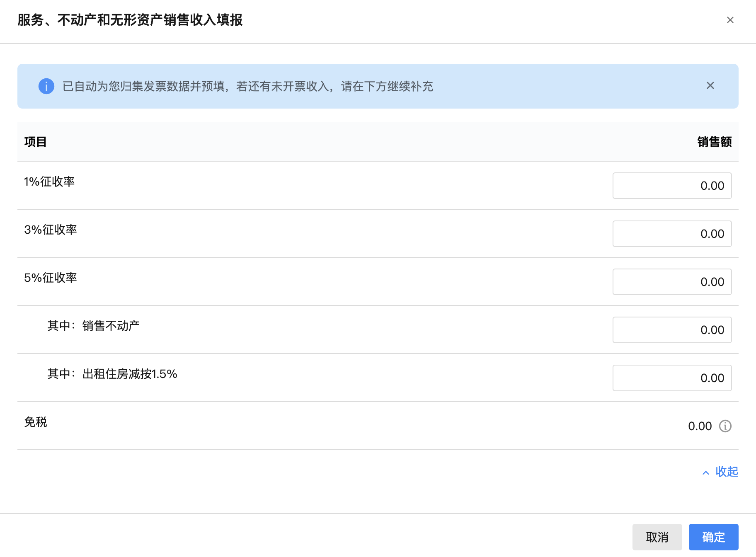Close the 服务、不动产和无形资产销售收入填报 dialog
Viewport: 756px width, 557px height.
click(730, 20)
